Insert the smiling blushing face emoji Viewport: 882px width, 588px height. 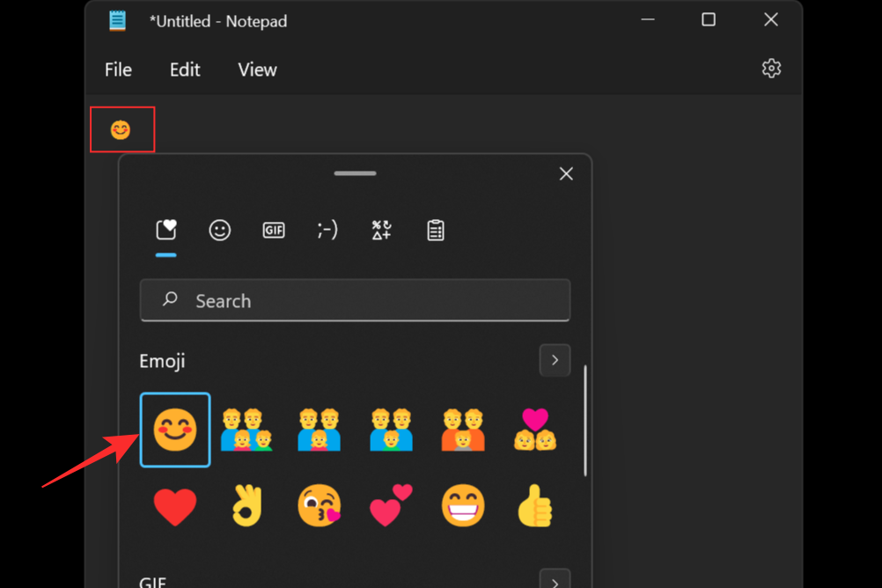click(175, 430)
